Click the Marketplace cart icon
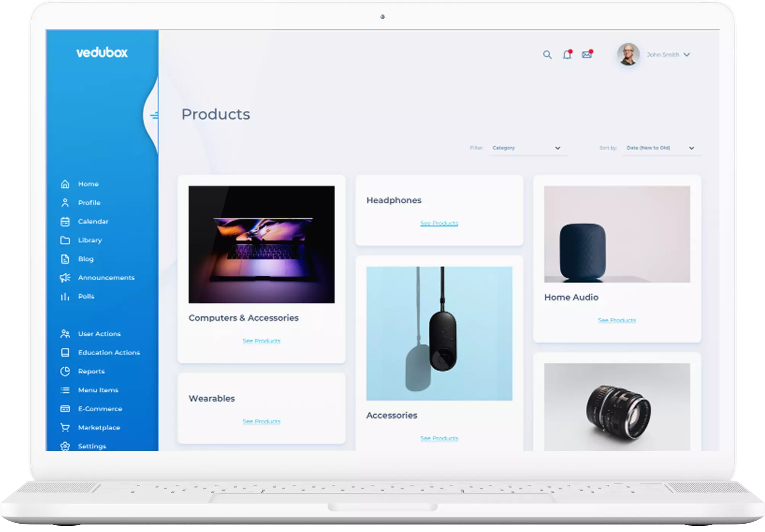The image size is (765, 532). coord(65,428)
